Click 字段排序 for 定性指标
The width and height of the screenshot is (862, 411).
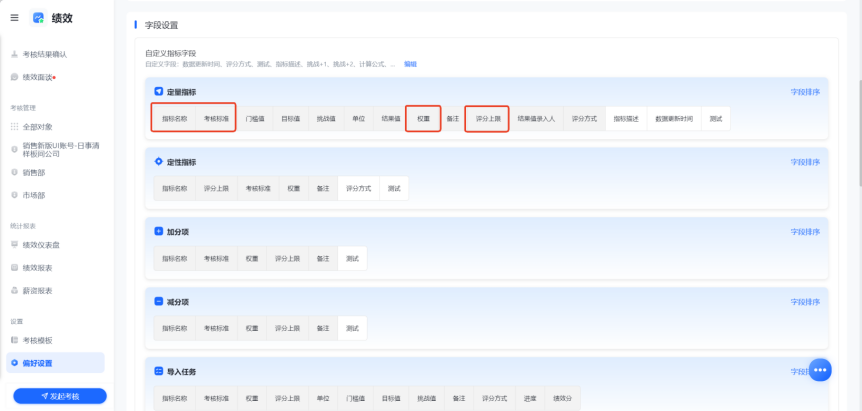click(x=805, y=162)
